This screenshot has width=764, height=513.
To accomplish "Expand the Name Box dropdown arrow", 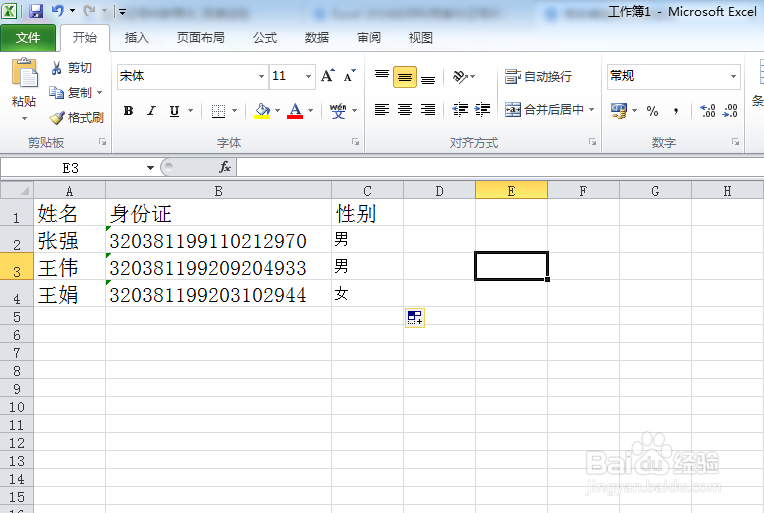I will [150, 168].
